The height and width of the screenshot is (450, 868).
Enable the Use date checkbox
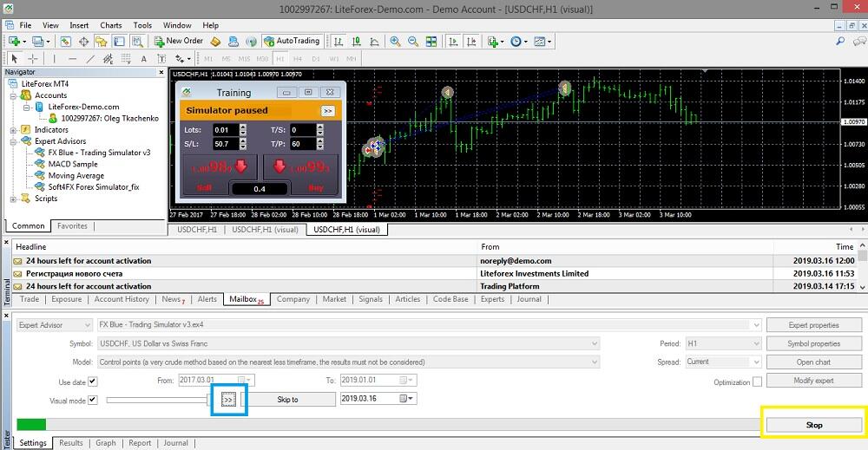click(93, 382)
